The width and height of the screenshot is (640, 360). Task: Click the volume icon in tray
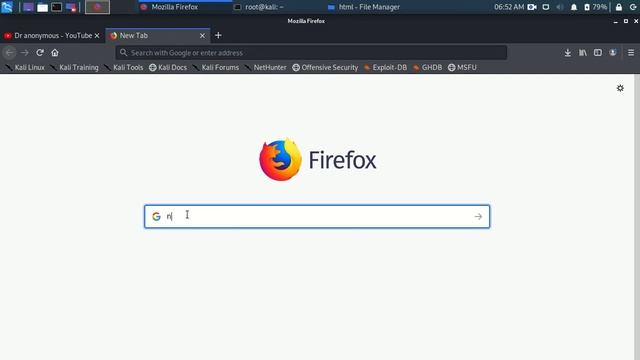coord(560,7)
